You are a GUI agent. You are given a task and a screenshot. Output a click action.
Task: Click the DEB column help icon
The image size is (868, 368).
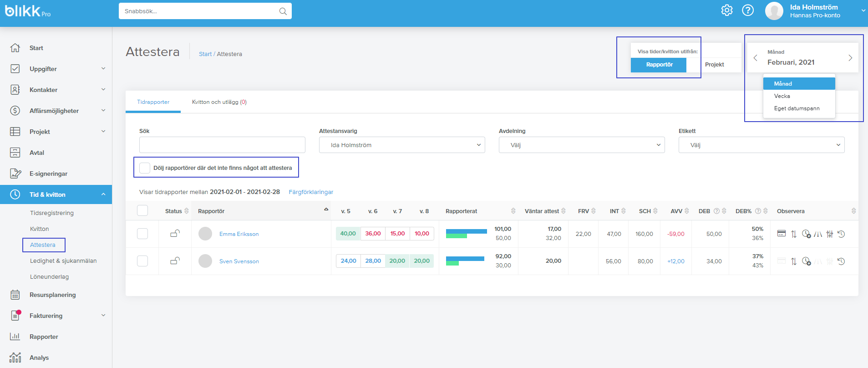coord(716,211)
